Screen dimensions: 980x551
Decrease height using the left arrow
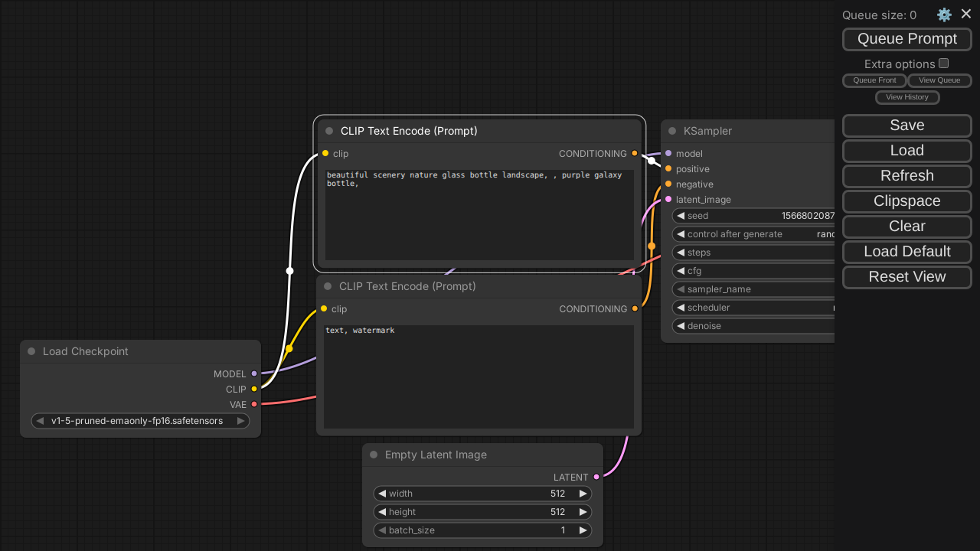click(382, 512)
